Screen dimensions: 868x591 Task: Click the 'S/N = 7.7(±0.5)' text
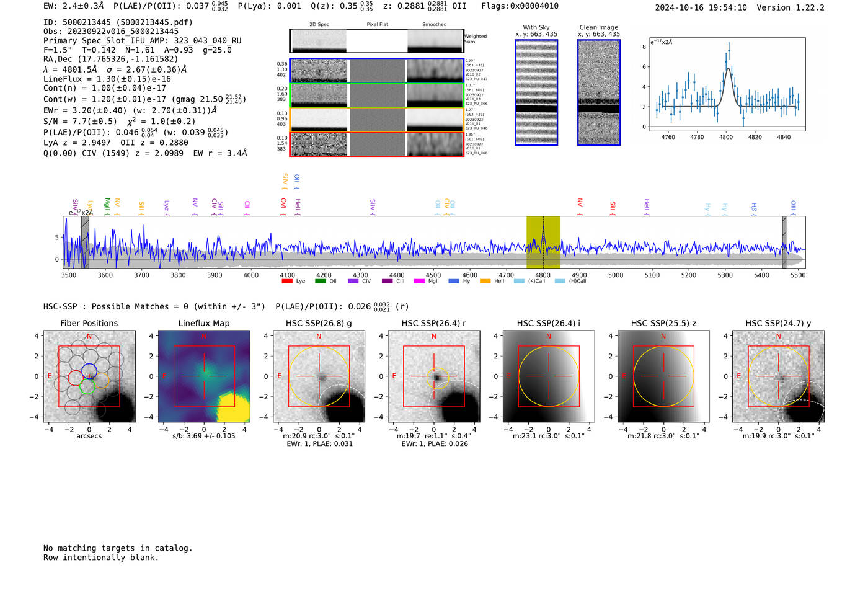(80, 122)
